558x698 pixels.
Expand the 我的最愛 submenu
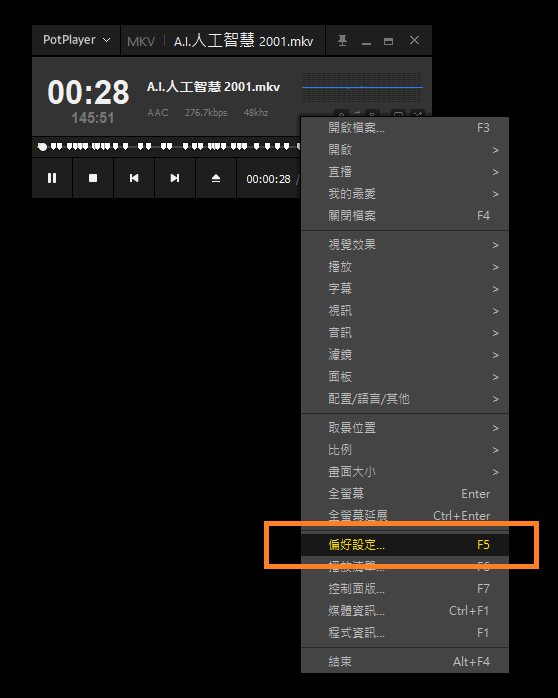[405, 194]
